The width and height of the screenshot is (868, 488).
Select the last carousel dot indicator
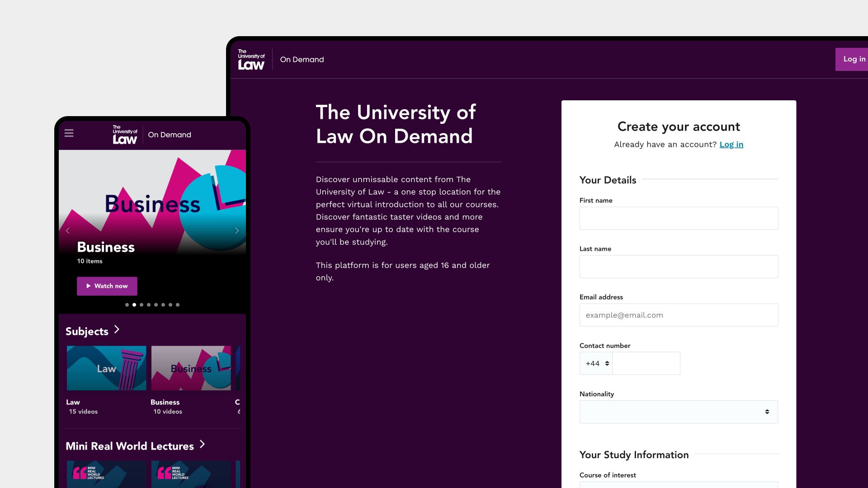click(178, 305)
